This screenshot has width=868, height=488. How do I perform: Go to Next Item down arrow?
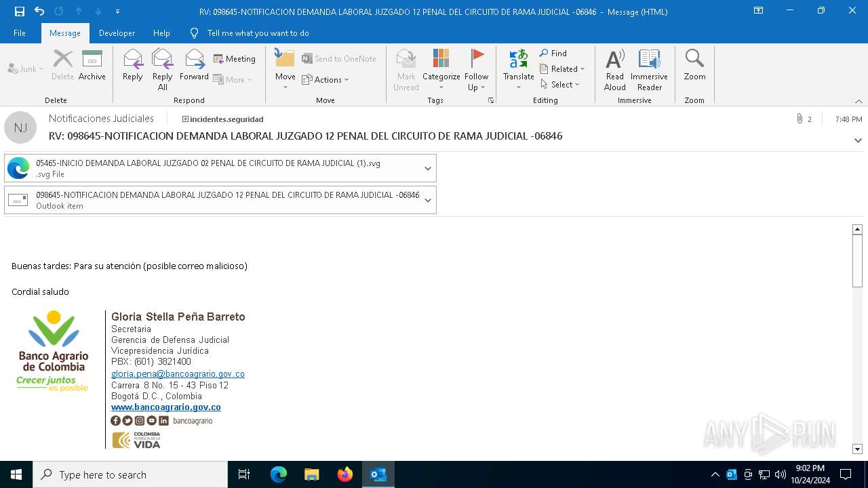98,12
